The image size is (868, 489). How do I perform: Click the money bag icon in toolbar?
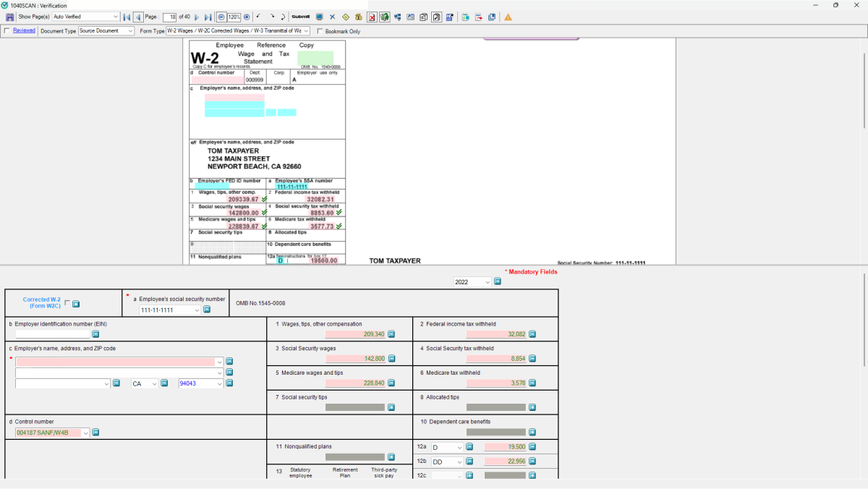[358, 17]
